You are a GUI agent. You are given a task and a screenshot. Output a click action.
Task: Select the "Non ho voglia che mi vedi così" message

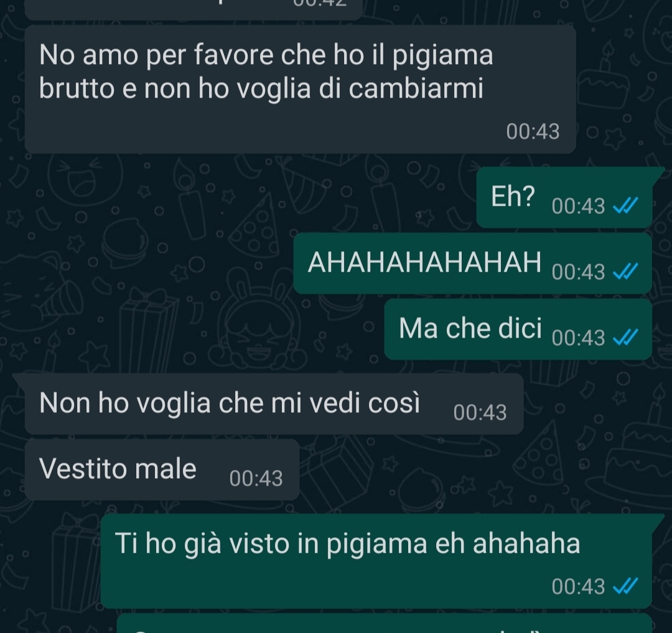coord(274,404)
